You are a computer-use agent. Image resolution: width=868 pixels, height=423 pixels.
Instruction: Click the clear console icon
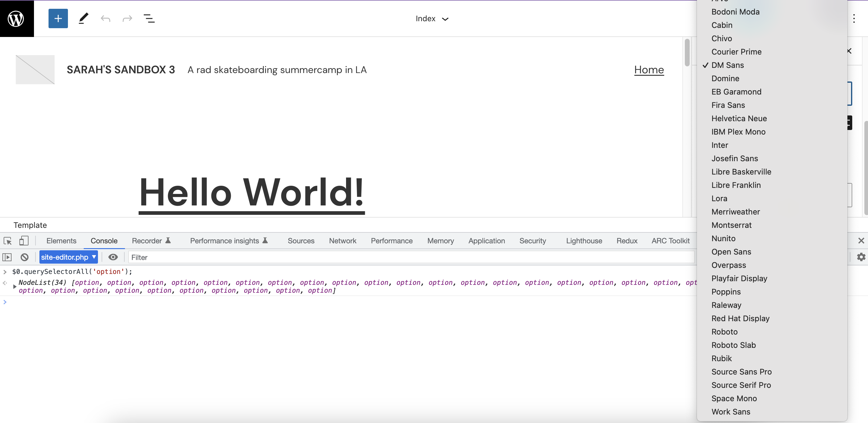24,257
